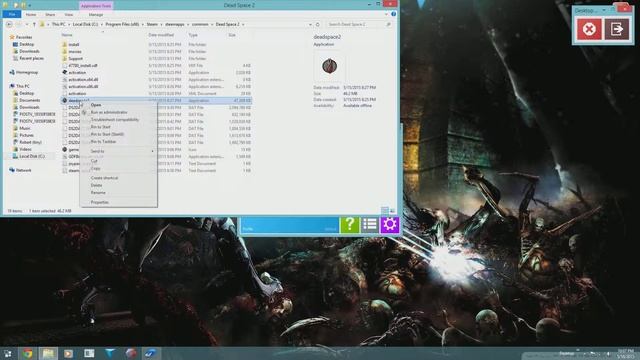The height and width of the screenshot is (360, 640).
Task: Click the deadspace2 preview thumbnail
Action: coord(329,66)
